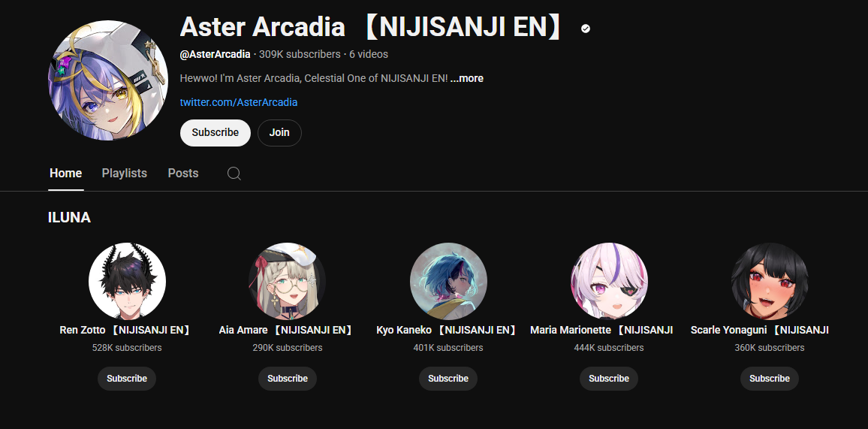The height and width of the screenshot is (429, 868).
Task: Subscribe to Kyo Kaneko
Action: click(x=448, y=379)
